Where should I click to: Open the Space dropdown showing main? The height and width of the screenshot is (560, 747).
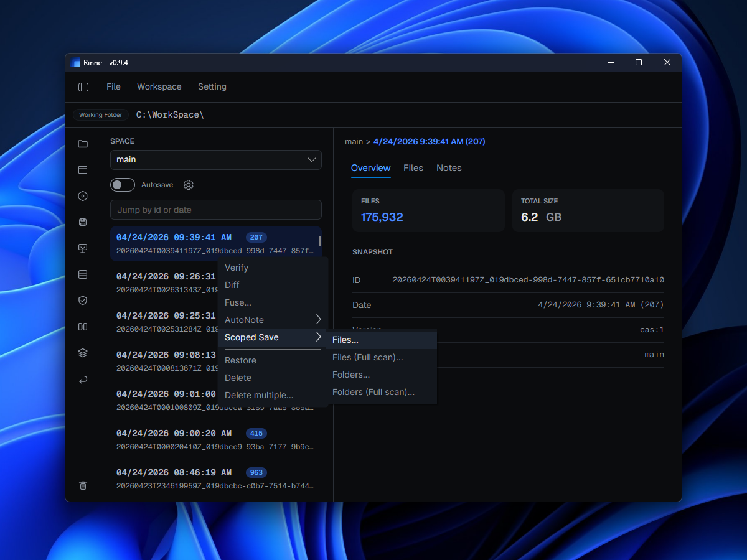coord(215,160)
